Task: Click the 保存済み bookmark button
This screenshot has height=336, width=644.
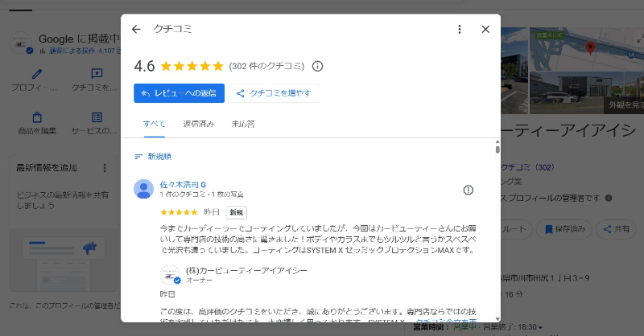Action: [x=564, y=229]
